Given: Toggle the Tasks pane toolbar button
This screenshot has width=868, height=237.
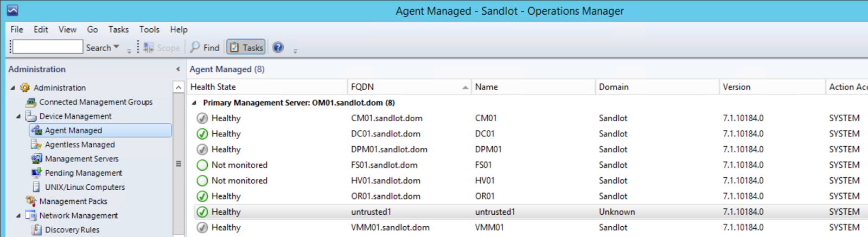Looking at the screenshot, I should [x=246, y=48].
